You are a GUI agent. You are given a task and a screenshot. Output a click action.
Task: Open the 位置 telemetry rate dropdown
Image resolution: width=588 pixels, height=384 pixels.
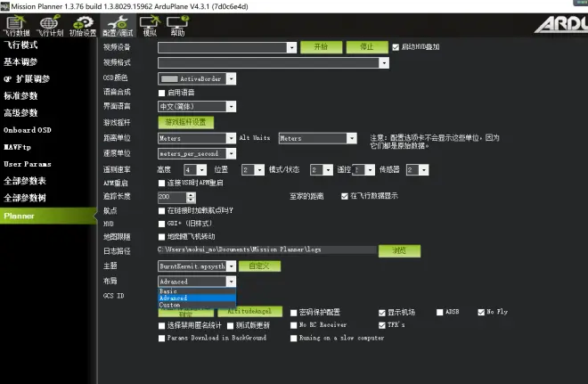point(253,170)
